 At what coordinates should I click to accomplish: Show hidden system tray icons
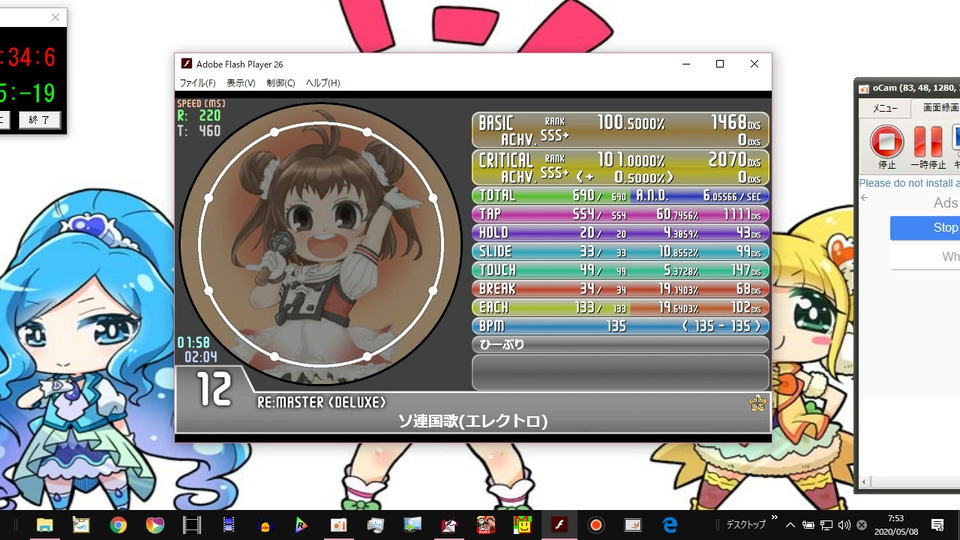pyautogui.click(x=790, y=525)
